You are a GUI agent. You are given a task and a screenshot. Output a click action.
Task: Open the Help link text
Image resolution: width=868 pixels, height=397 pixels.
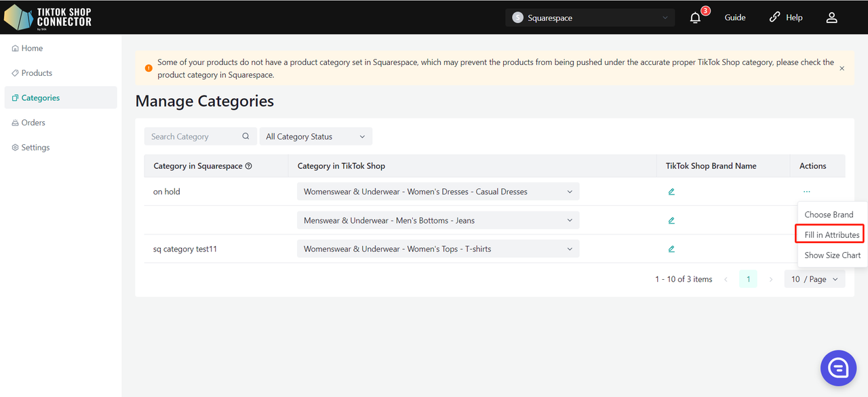pos(794,18)
